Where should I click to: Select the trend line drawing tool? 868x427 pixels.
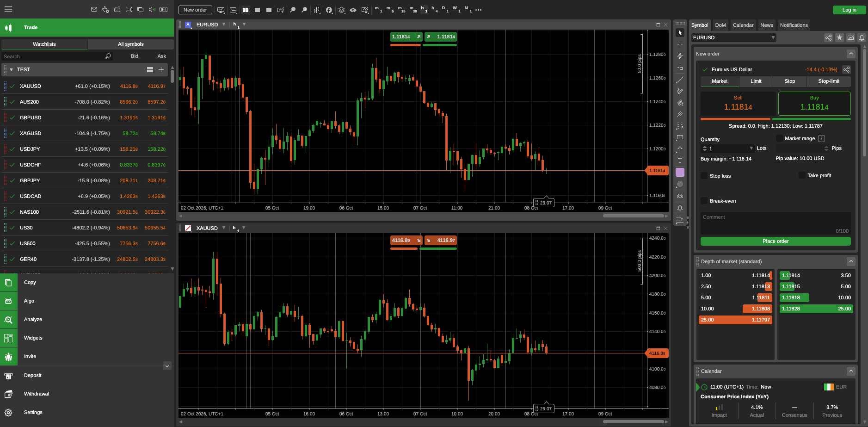pos(680,80)
